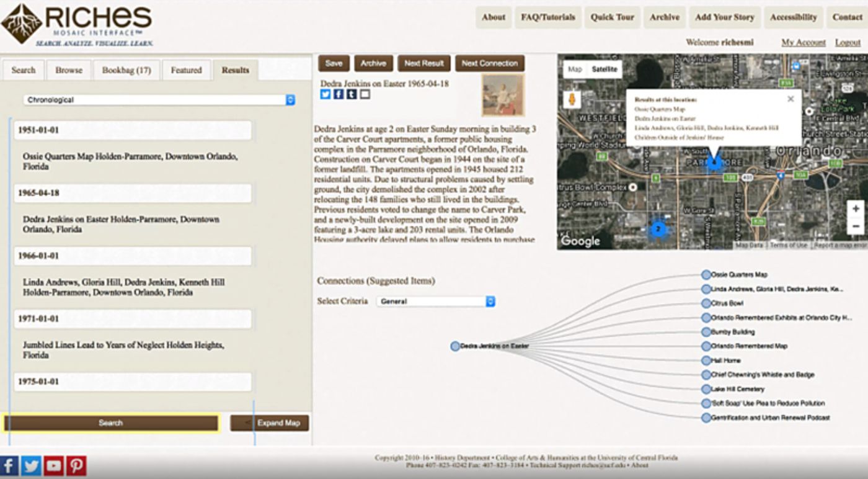Viewport: 868px width, 479px height.
Task: Share item on Facebook icon
Action: pos(339,94)
